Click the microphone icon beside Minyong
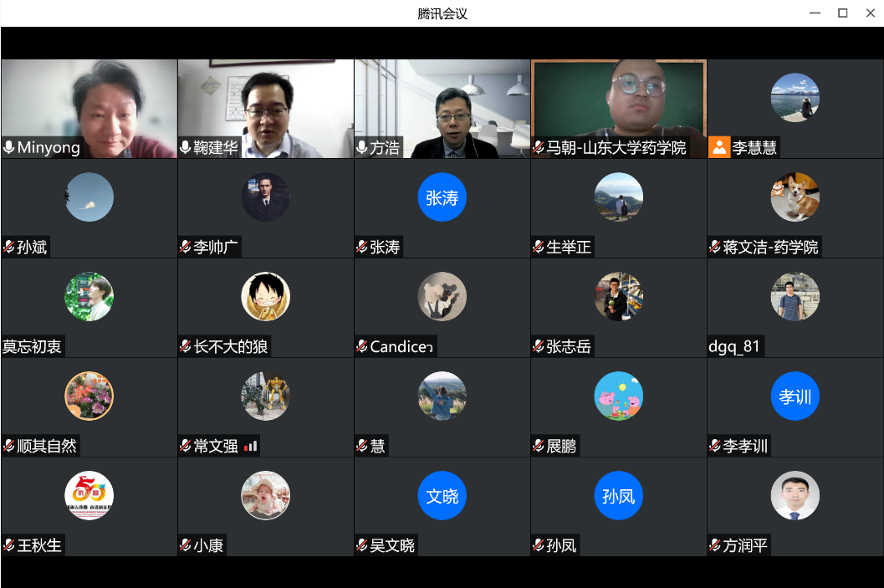 tap(9, 148)
